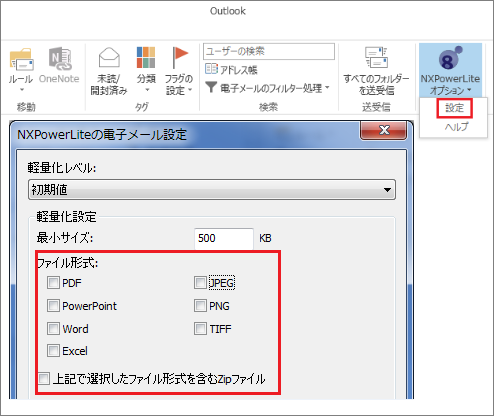Expand 電子メールのフィルター処理 dropdown
The image size is (494, 416).
point(327,88)
